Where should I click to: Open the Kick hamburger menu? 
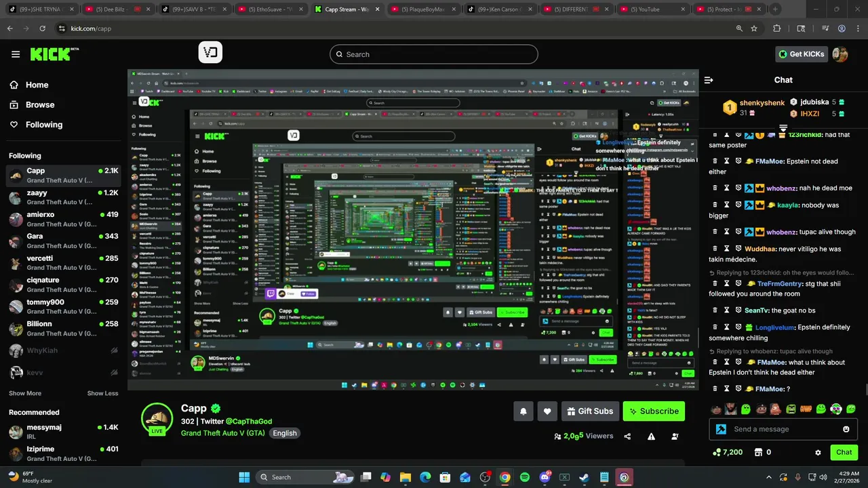coord(16,54)
